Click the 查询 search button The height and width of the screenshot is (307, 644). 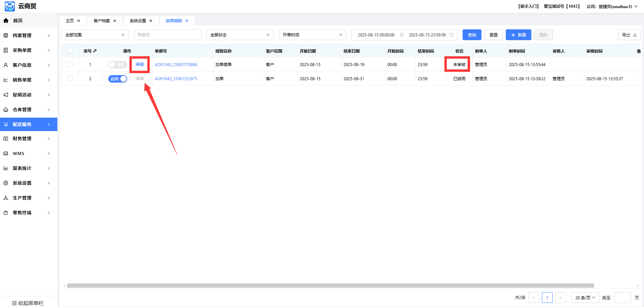tap(472, 35)
